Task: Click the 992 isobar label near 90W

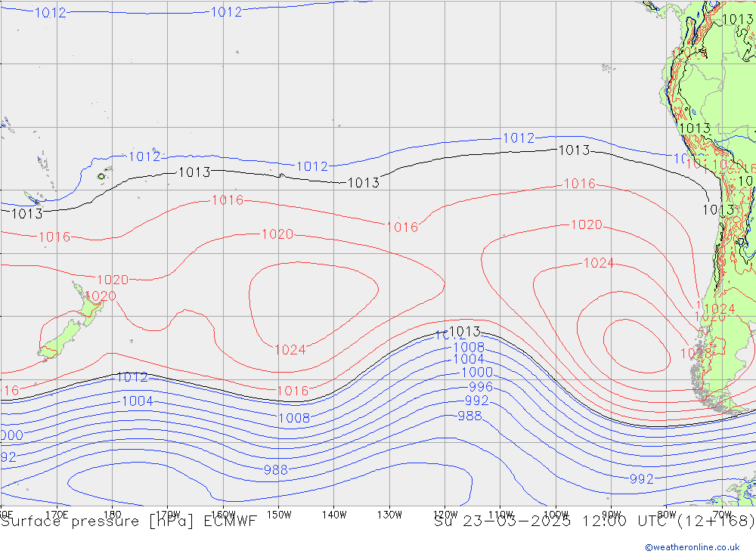Action: [x=641, y=479]
